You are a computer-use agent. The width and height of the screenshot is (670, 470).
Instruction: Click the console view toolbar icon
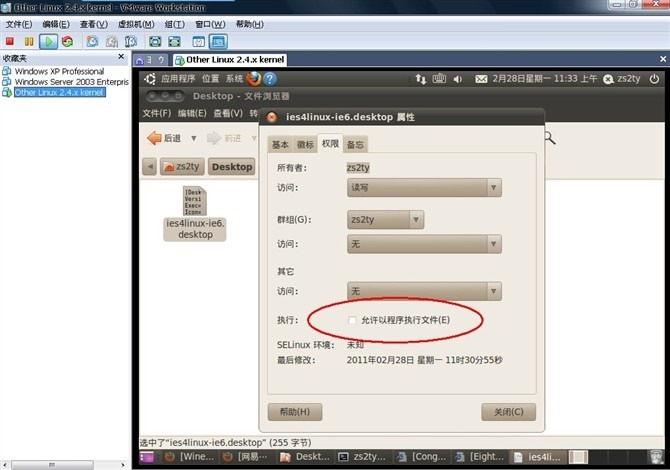point(218,41)
